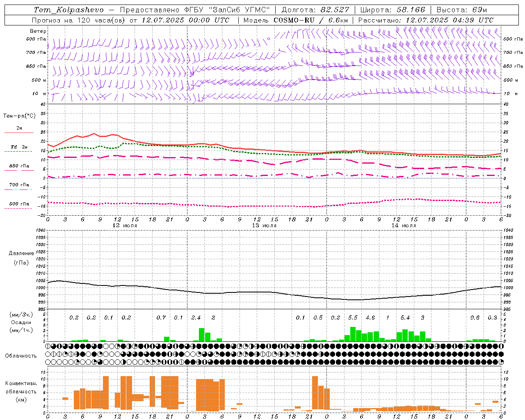Image resolution: width=525 pixels, height=420 pixels.
Task: Click the Рассчитано: 12.07.2025 04:39 UTC text
Action: pos(426,20)
